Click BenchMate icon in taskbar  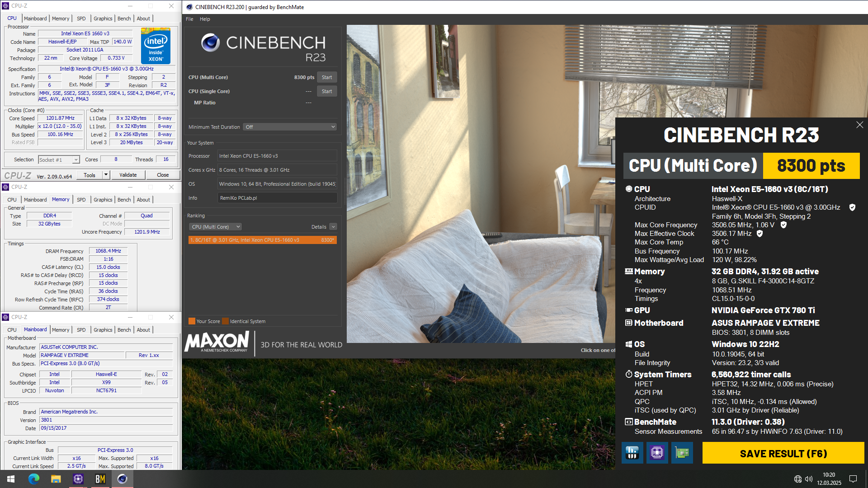coord(100,479)
